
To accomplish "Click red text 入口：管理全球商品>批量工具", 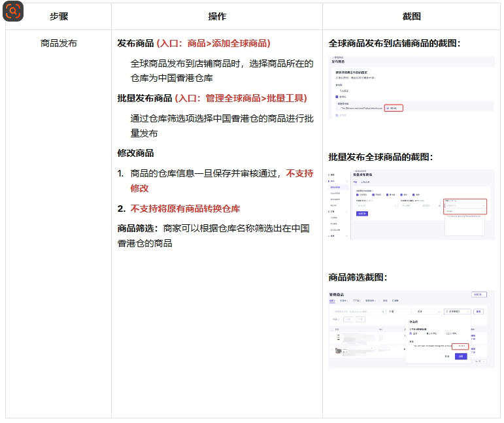I will click(x=241, y=98).
